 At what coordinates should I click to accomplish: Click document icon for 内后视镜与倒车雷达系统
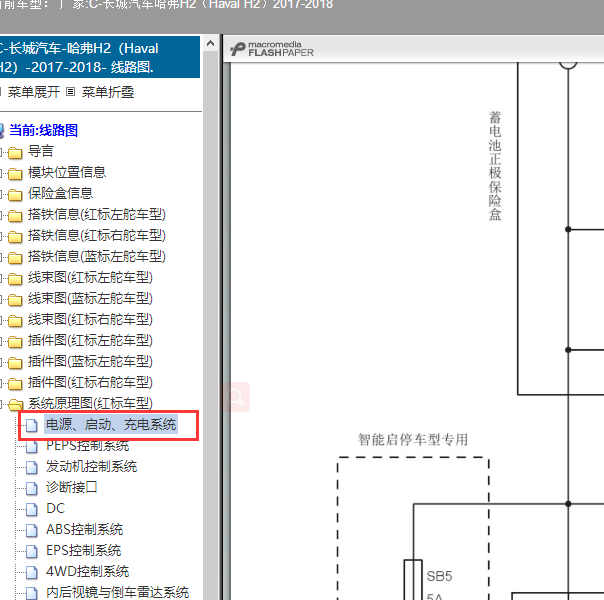click(32, 593)
